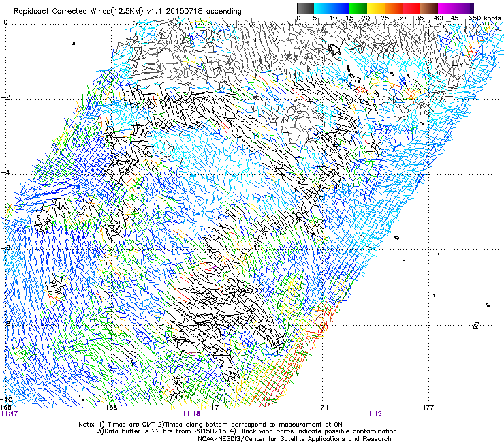Click the yellow 20-25 knots legend segment
504x443 pixels.
[x=376, y=8]
